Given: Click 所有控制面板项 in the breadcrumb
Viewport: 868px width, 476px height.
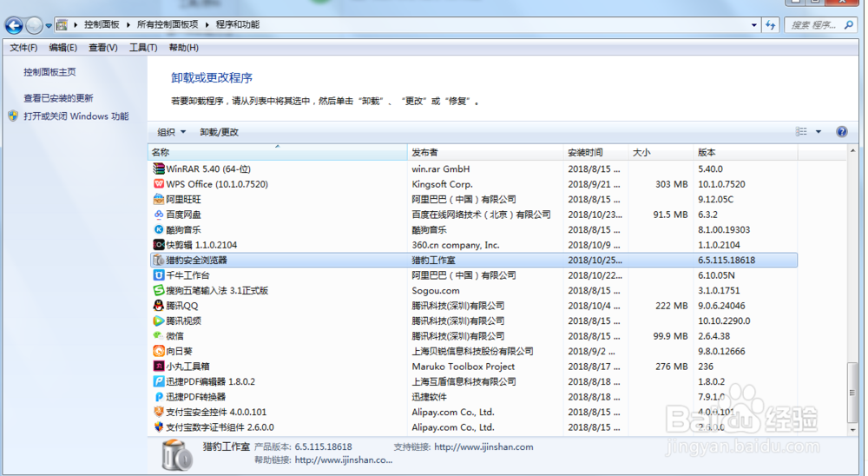Looking at the screenshot, I should click(x=168, y=24).
